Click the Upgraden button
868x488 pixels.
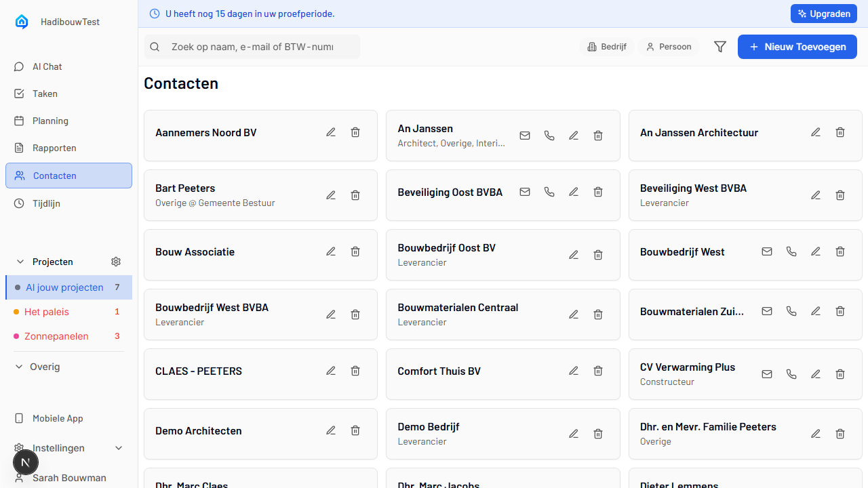tap(823, 14)
